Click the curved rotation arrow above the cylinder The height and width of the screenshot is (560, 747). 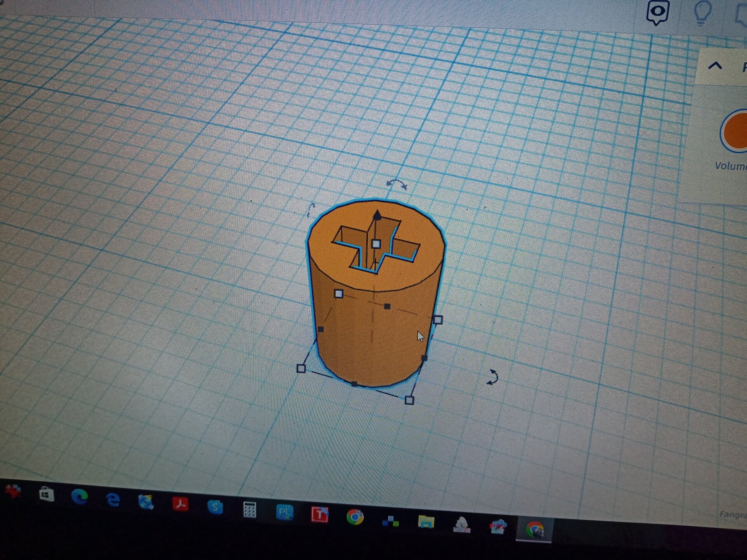point(396,184)
